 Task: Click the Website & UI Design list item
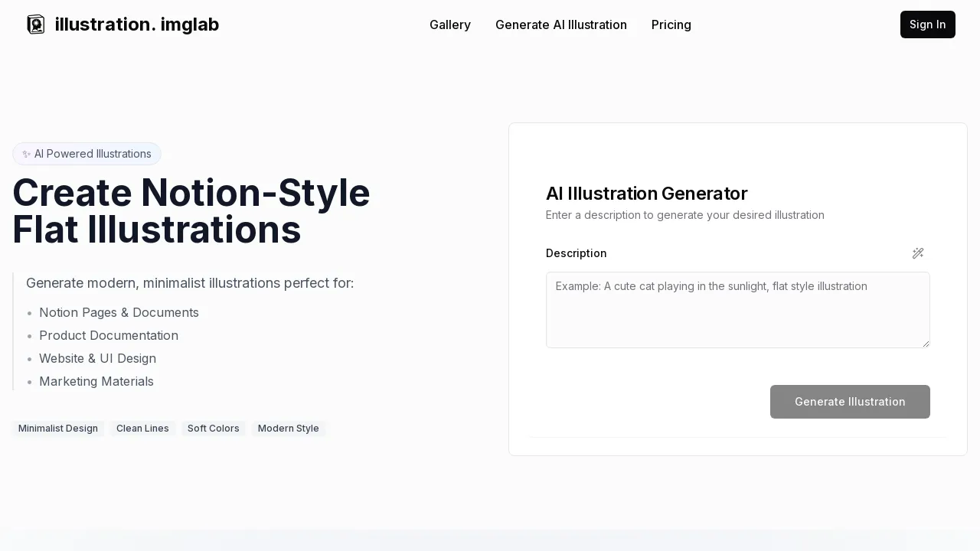(98, 358)
